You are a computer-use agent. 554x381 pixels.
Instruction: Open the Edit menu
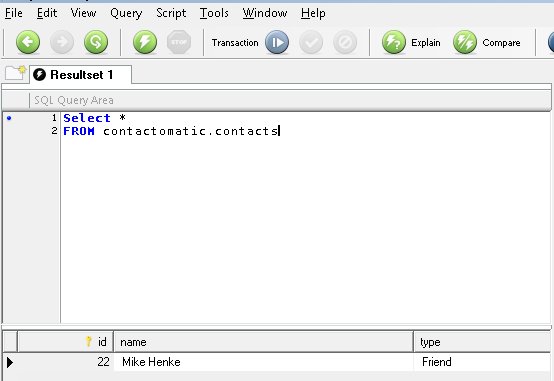47,13
